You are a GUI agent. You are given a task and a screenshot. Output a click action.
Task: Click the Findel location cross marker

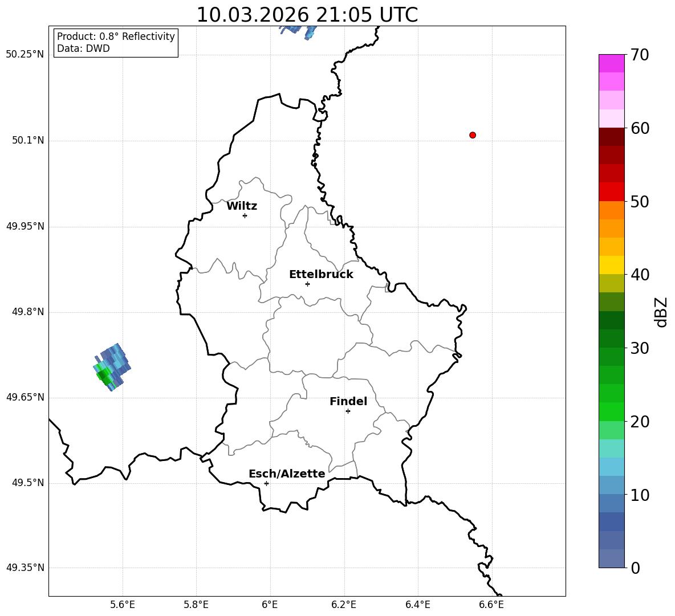[348, 411]
